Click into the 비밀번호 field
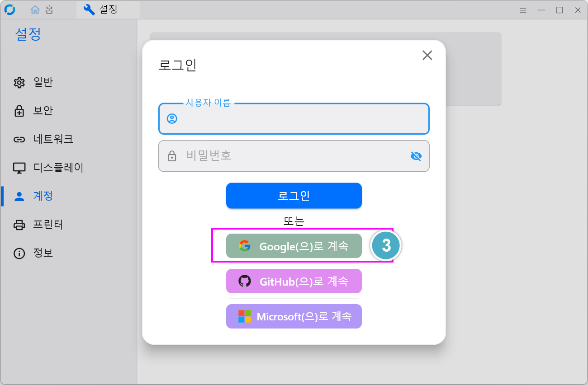The image size is (588, 385). pyautogui.click(x=294, y=156)
